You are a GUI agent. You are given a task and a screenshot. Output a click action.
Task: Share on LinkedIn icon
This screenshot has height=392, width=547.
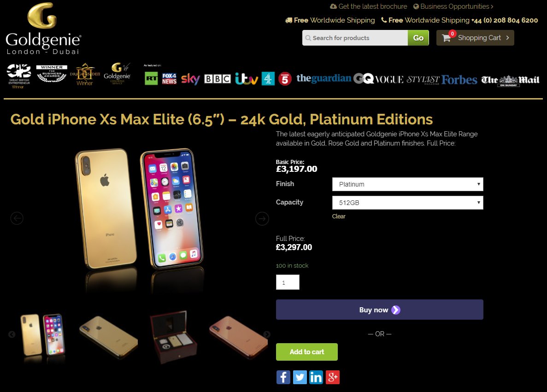click(316, 377)
